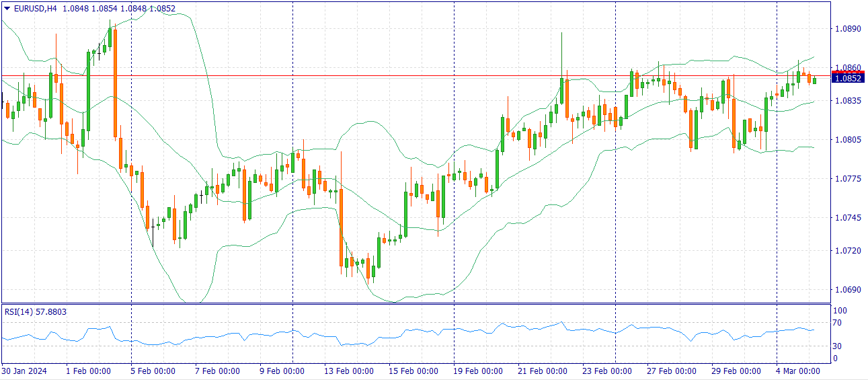Click the EURUSD,H4 chart title text
The width and height of the screenshot is (868, 380).
tap(35, 8)
